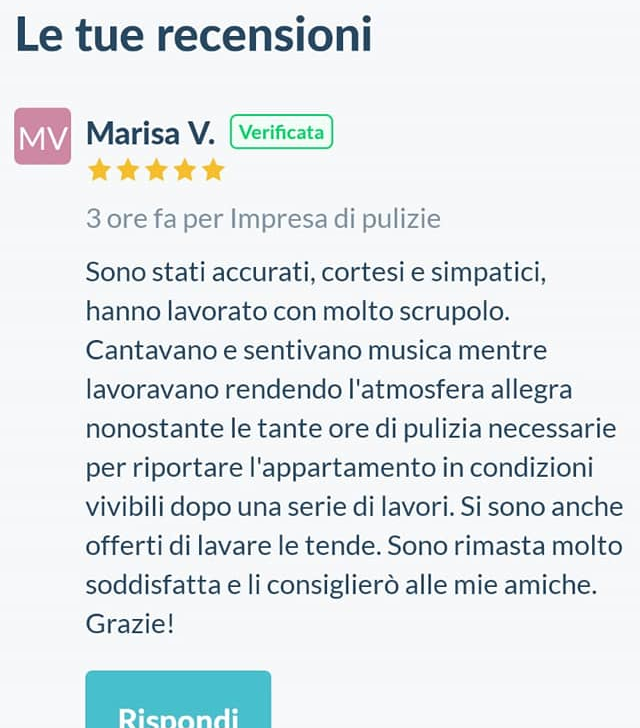640x728 pixels.
Task: Click the fifth yellow rating star
Action: point(213,170)
